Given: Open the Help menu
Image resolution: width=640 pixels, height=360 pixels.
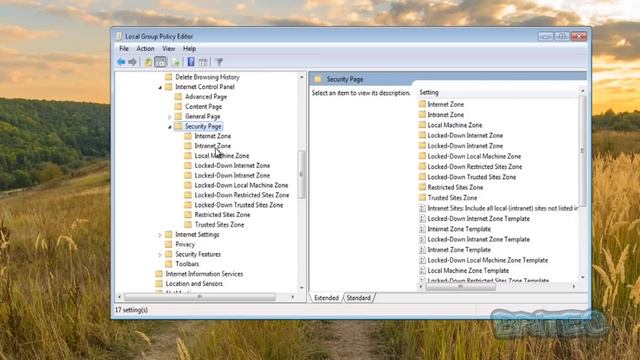Looking at the screenshot, I should 189,49.
